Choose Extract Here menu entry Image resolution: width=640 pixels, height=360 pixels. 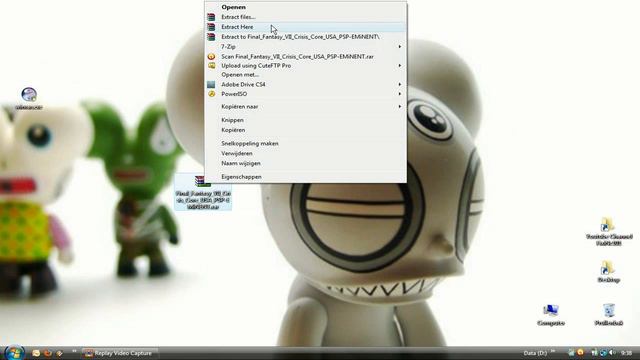click(305, 27)
